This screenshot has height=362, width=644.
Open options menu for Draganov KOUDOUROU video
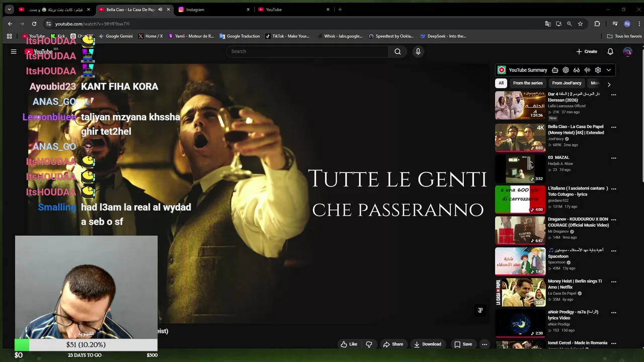tap(613, 220)
